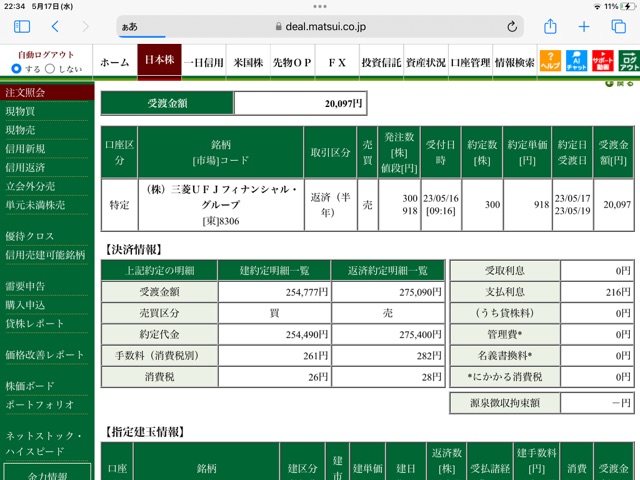This screenshot has width=640, height=480.
Task: Select the する auto logout radio
Action: point(16,69)
